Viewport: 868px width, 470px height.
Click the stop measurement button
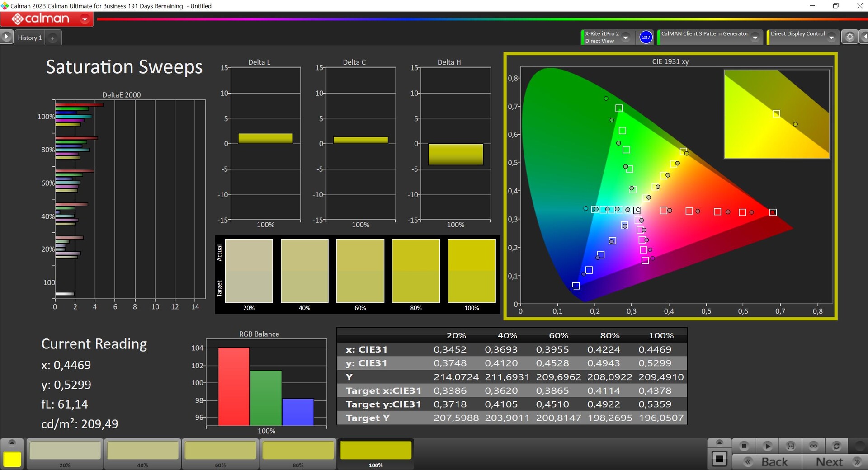(x=744, y=446)
